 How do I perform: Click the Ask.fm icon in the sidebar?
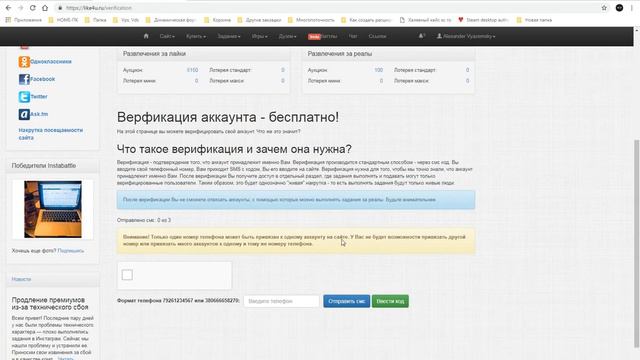24,114
